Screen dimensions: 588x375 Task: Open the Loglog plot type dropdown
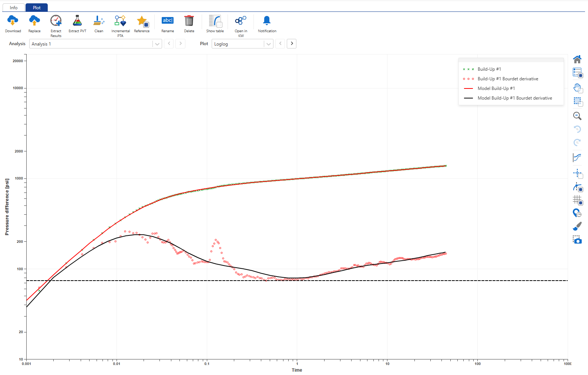(269, 44)
